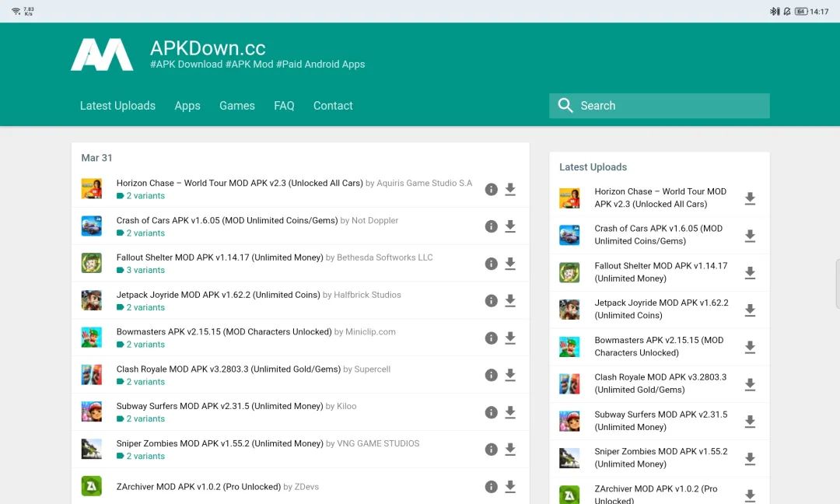Download Subway Surfers in Latest Uploads sidebar
840x504 pixels.
coord(750,422)
